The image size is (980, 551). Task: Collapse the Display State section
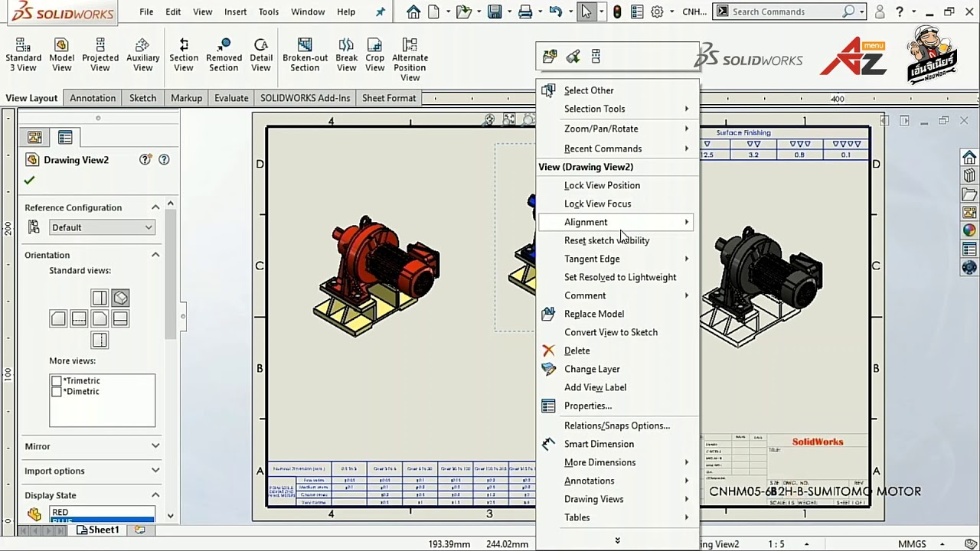pos(155,495)
